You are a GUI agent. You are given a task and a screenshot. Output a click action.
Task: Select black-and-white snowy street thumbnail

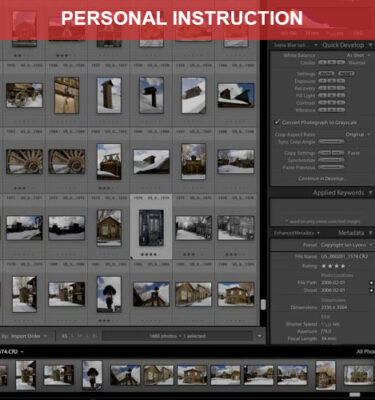coord(194,228)
